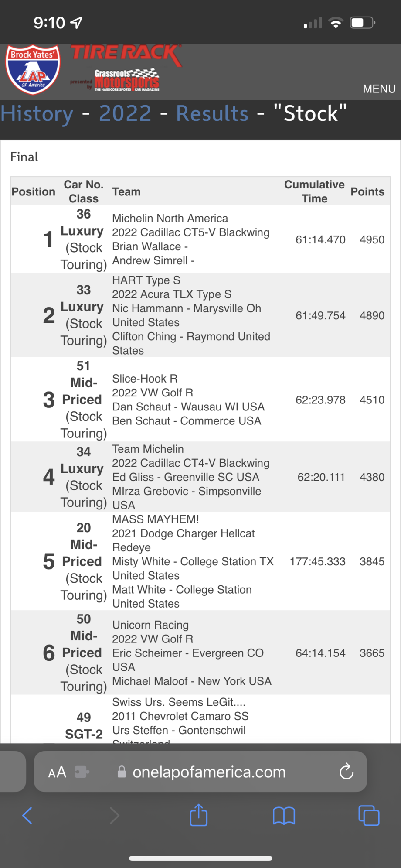
Task: Tap the Tire Rack sponsor logo
Action: click(x=126, y=54)
